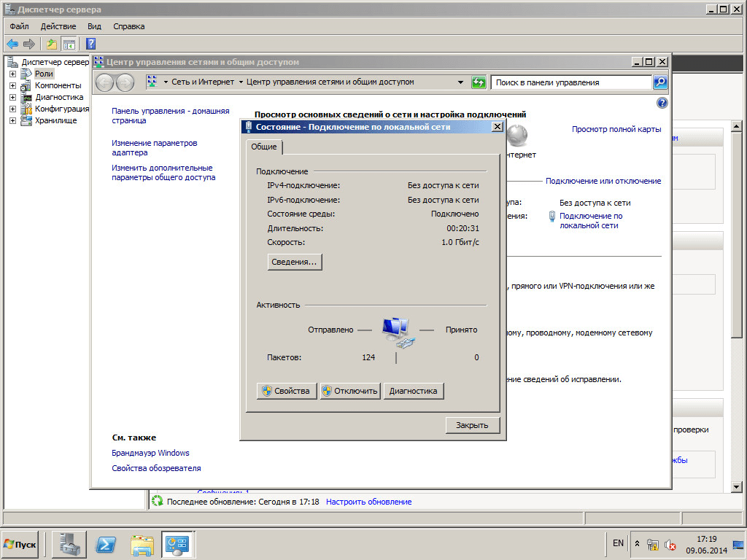Click the show/hide console tree icon

pyautogui.click(x=69, y=44)
